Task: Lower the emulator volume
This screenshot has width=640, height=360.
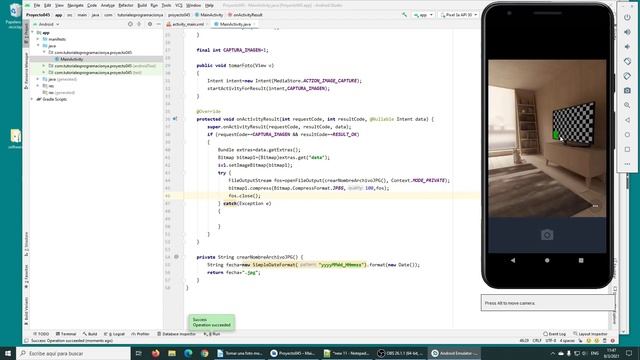Action: (627, 47)
